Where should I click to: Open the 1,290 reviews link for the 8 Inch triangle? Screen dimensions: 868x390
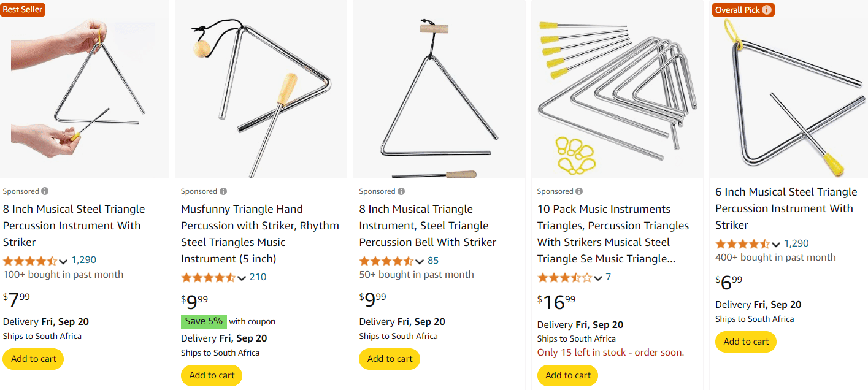(84, 260)
